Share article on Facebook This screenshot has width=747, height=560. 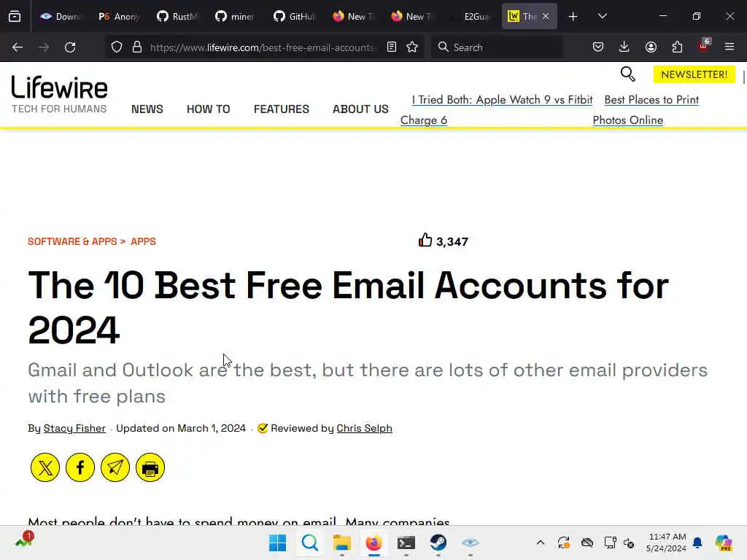click(x=80, y=467)
